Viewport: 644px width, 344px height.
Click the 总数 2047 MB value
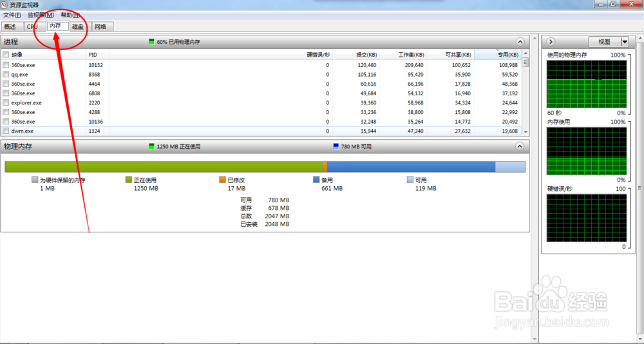(277, 216)
